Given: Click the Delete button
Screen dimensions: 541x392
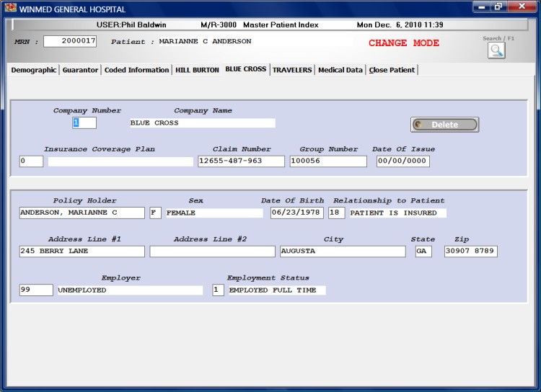Looking at the screenshot, I should coord(445,125).
